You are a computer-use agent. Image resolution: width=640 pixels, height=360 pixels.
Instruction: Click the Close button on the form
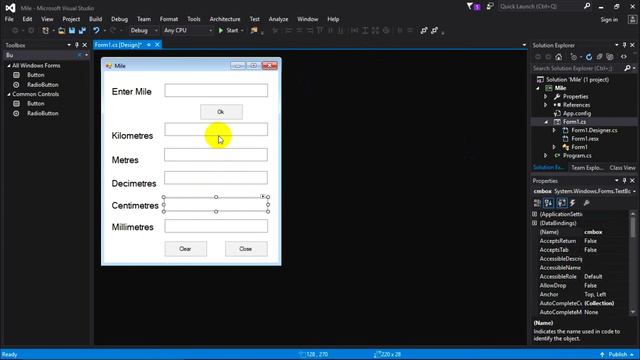pos(246,249)
